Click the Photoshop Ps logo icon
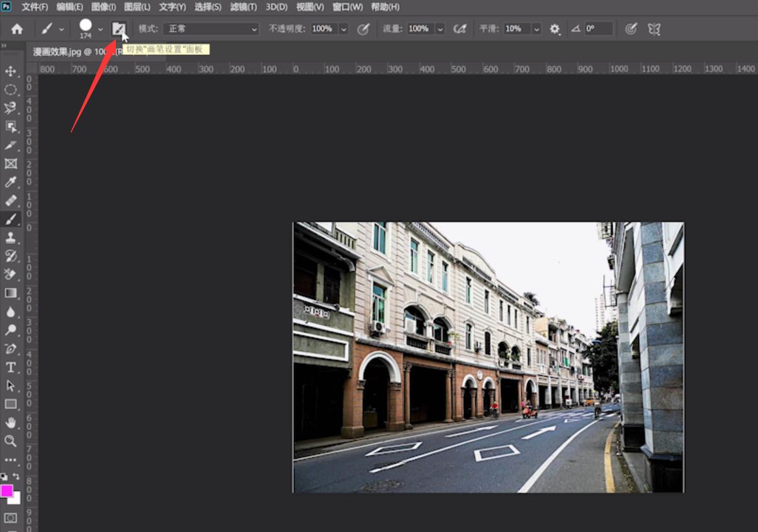 click(7, 7)
